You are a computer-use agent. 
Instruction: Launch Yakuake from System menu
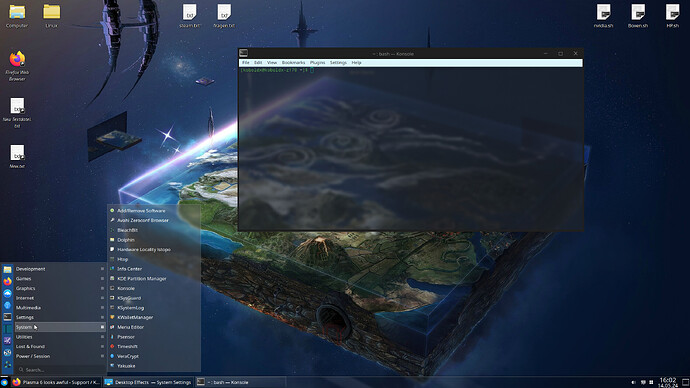(154, 366)
